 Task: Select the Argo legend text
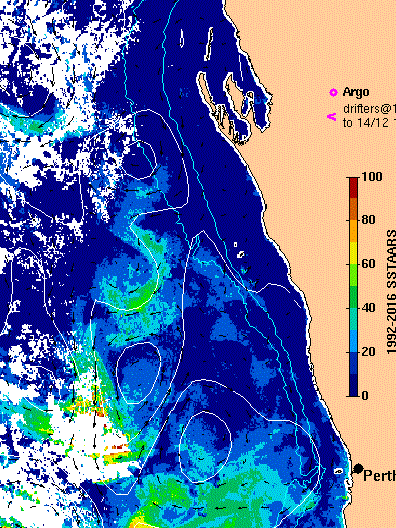tap(356, 92)
